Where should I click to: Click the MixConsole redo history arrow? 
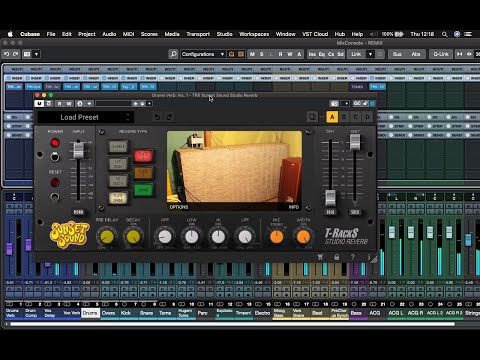16,54
